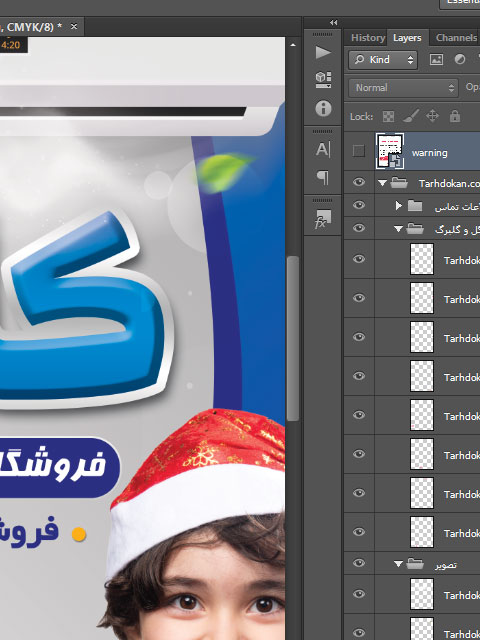This screenshot has width=480, height=640.
Task: Close the CMYK/8 document tab
Action: [74, 27]
